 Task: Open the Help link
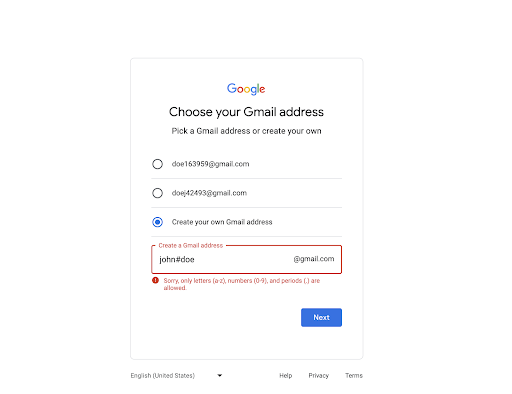click(286, 376)
